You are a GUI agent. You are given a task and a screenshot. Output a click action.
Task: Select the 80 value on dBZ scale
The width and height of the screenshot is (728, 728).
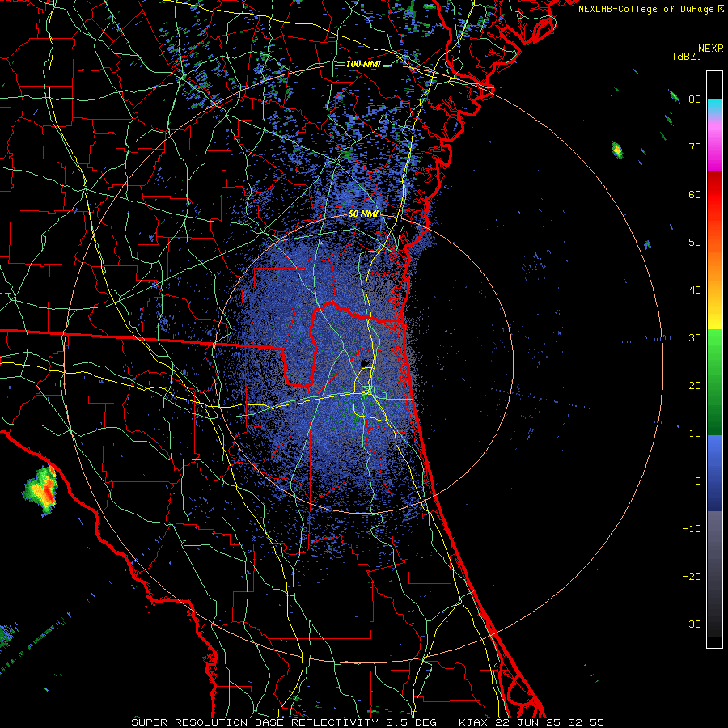[695, 99]
